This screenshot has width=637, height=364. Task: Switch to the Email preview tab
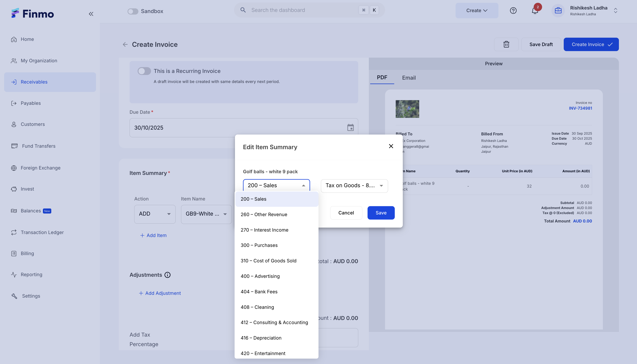click(x=409, y=78)
